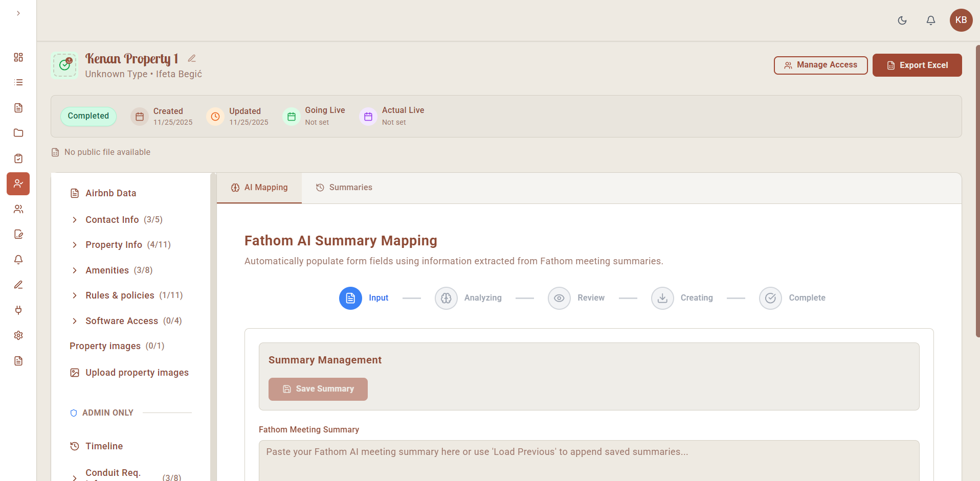The width and height of the screenshot is (980, 481).
Task: Click the left panel vertical scrollbar
Action: 213,327
